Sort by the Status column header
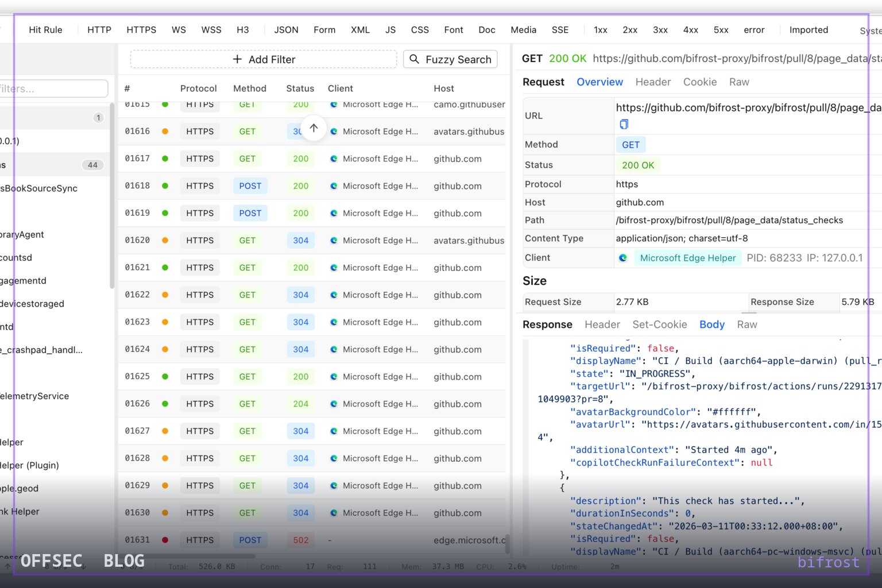Screen dimensions: 882x588 300,88
